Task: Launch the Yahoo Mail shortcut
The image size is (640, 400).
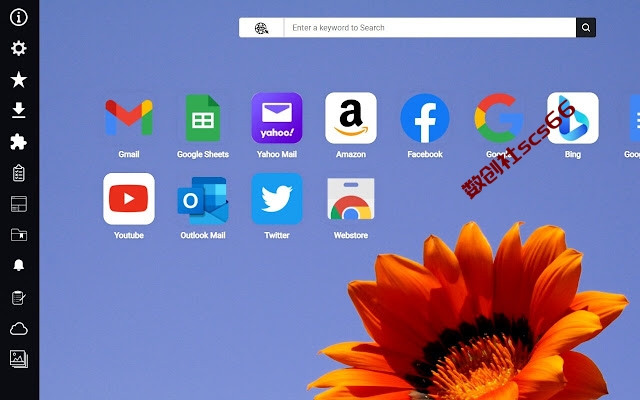Action: click(x=277, y=118)
